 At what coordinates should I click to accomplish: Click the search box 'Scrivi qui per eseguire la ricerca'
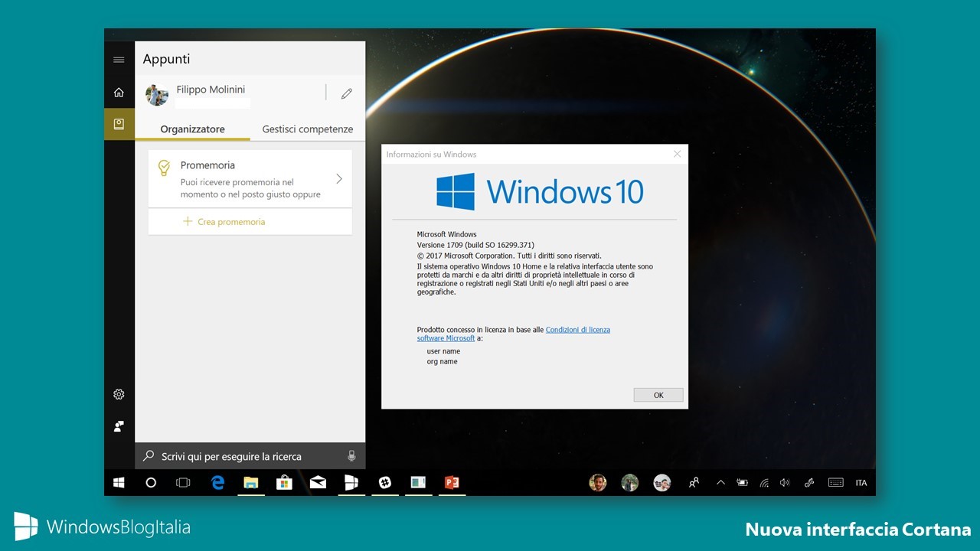pyautogui.click(x=250, y=456)
